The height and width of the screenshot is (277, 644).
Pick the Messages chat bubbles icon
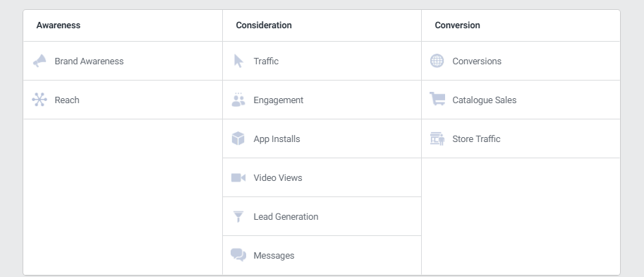click(238, 255)
